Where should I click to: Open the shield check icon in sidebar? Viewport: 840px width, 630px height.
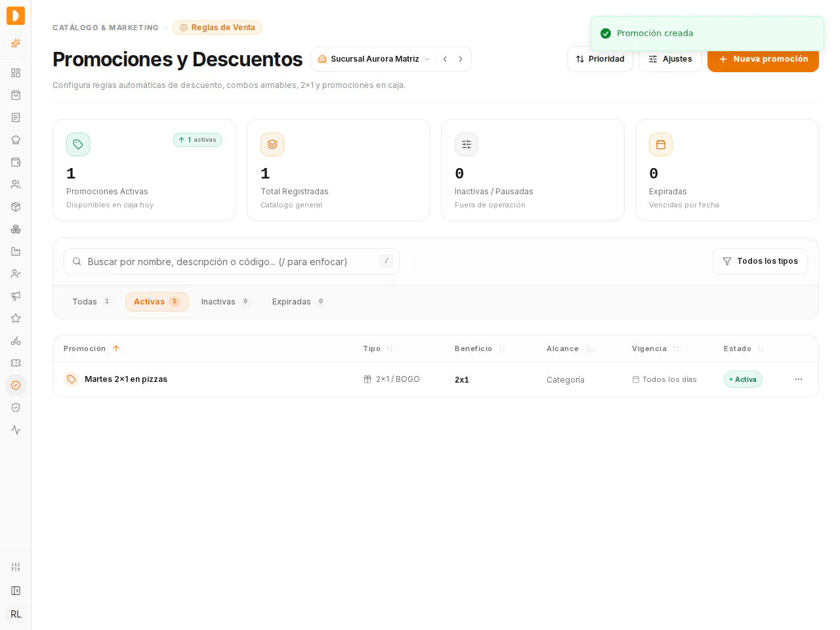(16, 408)
